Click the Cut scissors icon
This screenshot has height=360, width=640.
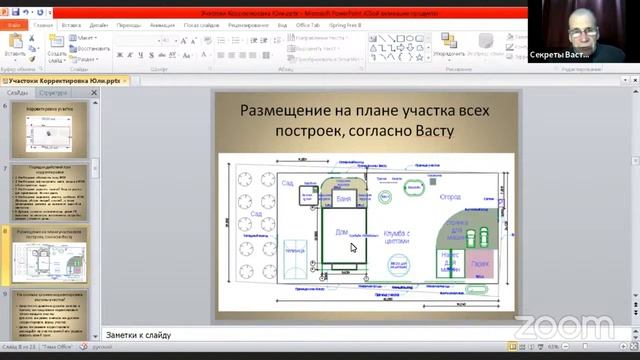click(x=32, y=38)
